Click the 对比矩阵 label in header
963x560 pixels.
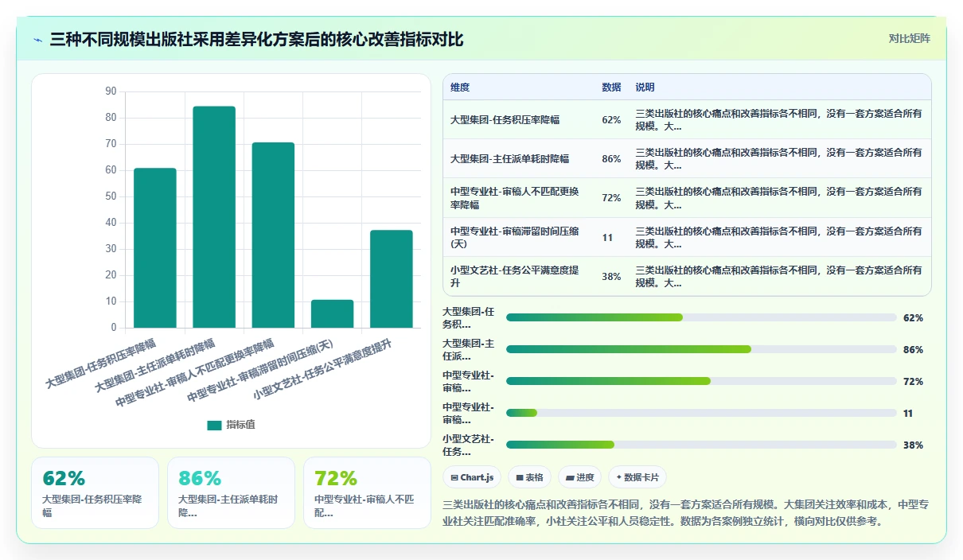pyautogui.click(x=909, y=38)
